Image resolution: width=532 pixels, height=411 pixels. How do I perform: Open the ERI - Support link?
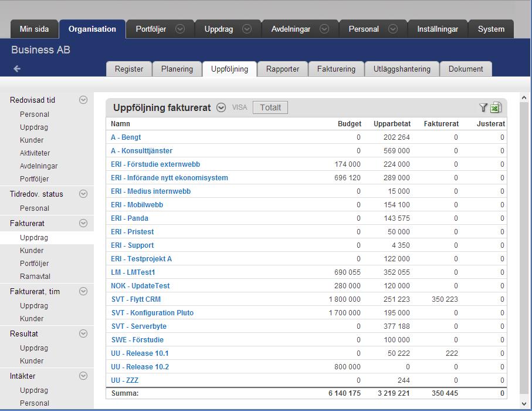coord(133,245)
